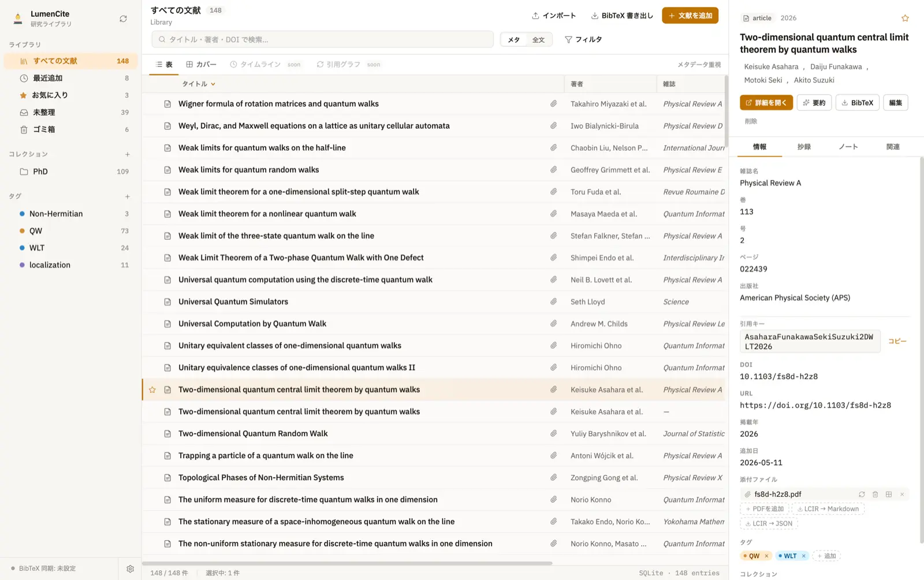Filter by localization tag
924x580 pixels.
(x=71, y=265)
